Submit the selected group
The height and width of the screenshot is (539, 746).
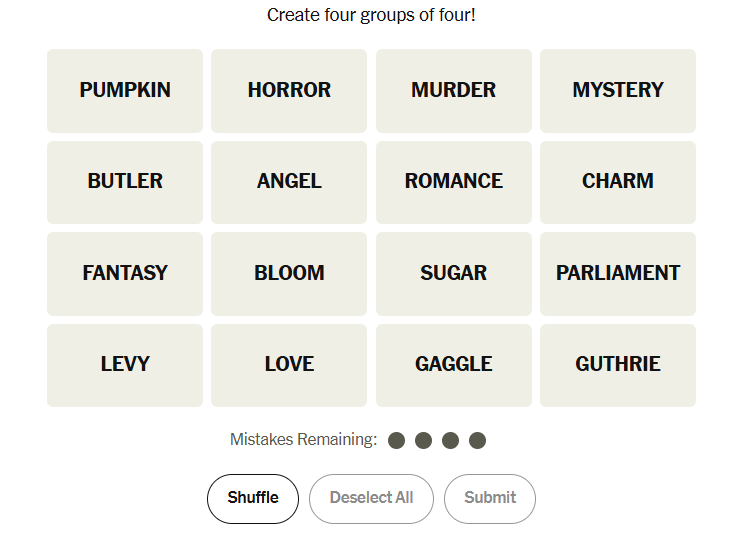[x=490, y=498]
